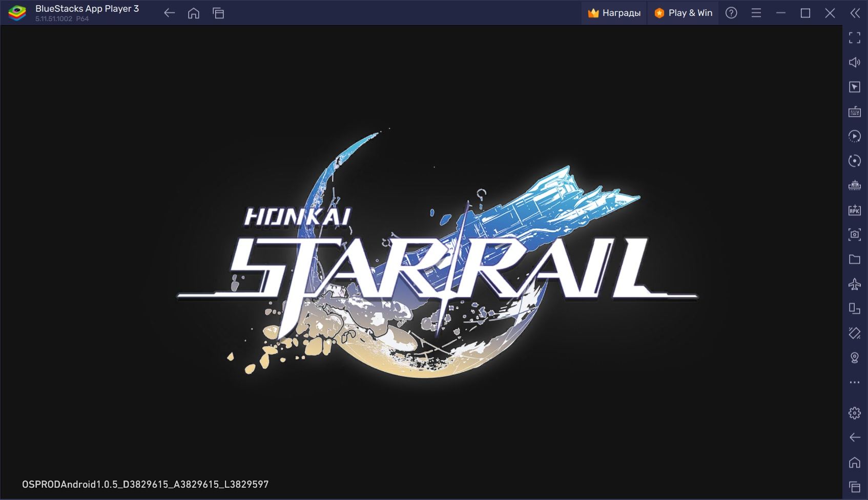Click the sidebar recent apps icon
The image size is (868, 500).
[x=855, y=487]
